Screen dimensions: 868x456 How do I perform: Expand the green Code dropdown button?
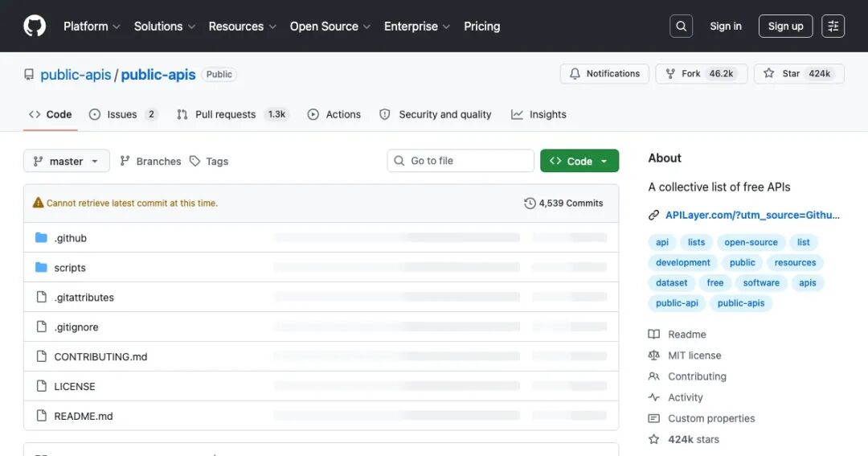579,161
